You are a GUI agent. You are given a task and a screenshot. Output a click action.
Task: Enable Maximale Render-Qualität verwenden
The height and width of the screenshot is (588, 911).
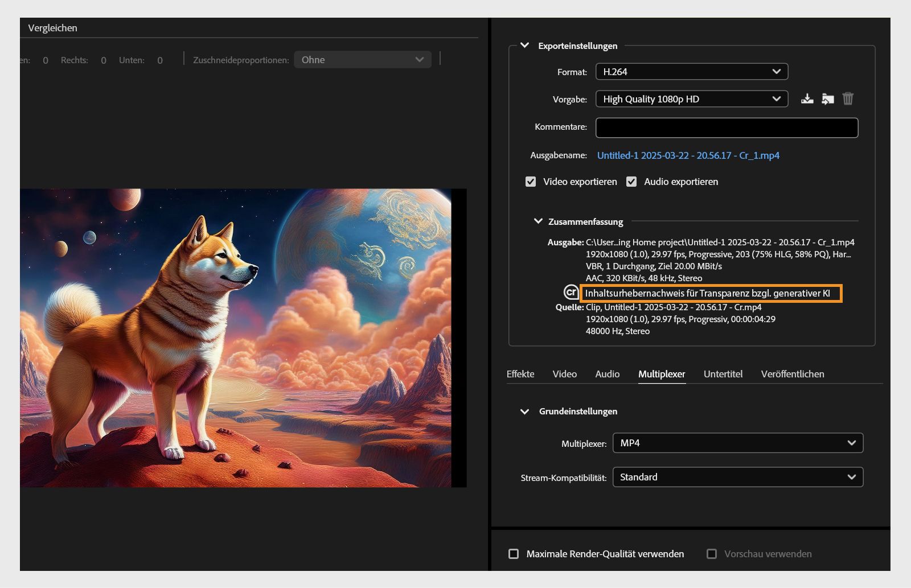coord(515,553)
